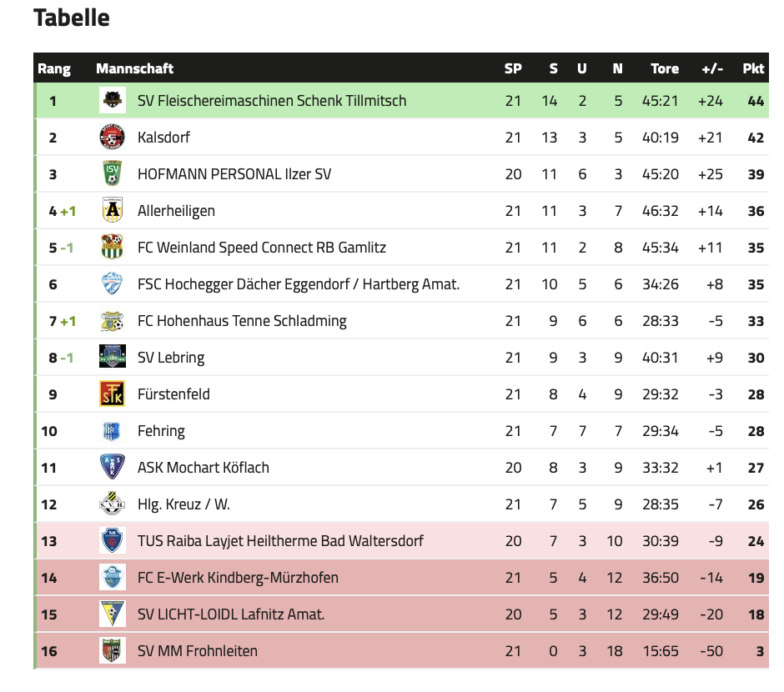The width and height of the screenshot is (784, 692).
Task: Open the FC Hohenhaus Tenne Schladming team link
Action: click(x=242, y=321)
